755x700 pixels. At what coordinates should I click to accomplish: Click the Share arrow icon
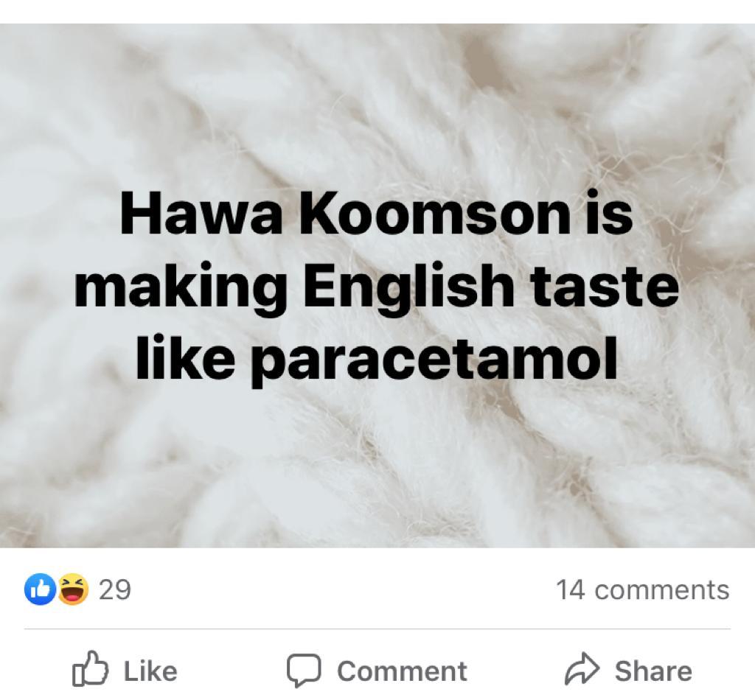click(x=582, y=668)
